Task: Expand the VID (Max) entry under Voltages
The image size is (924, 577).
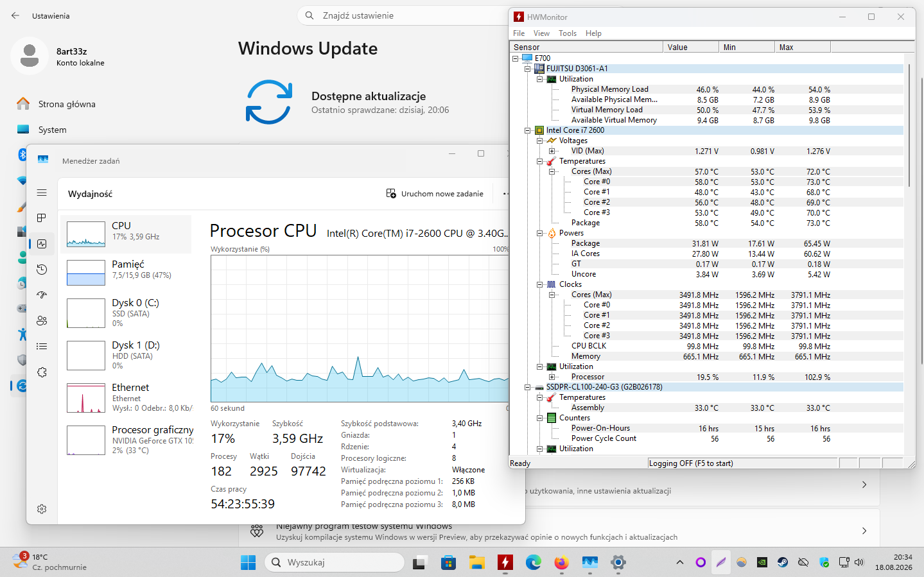Action: coord(552,151)
